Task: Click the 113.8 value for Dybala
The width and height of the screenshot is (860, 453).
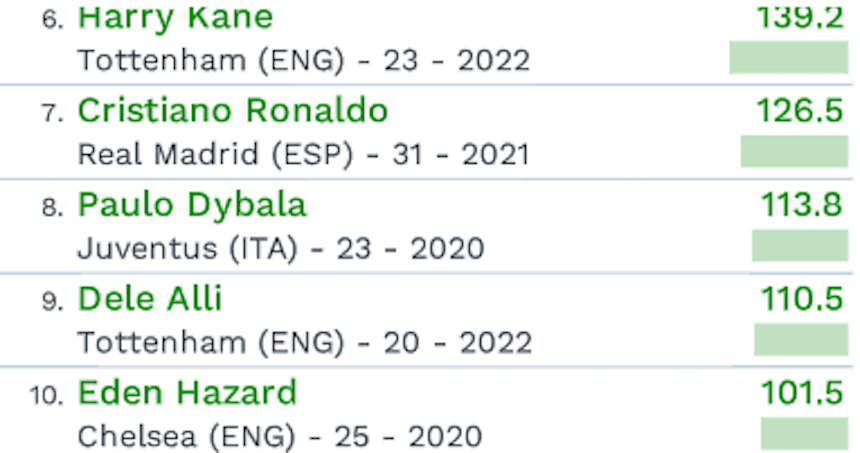Action: pos(802,205)
